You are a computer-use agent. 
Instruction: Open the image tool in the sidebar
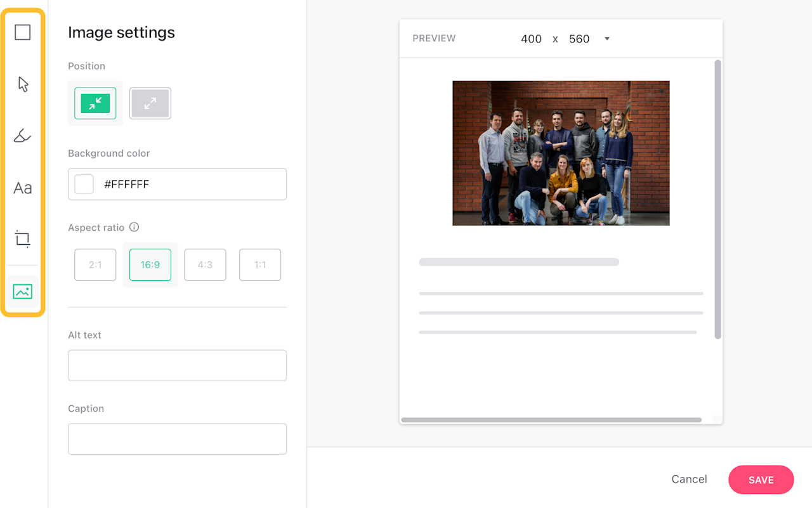click(22, 291)
